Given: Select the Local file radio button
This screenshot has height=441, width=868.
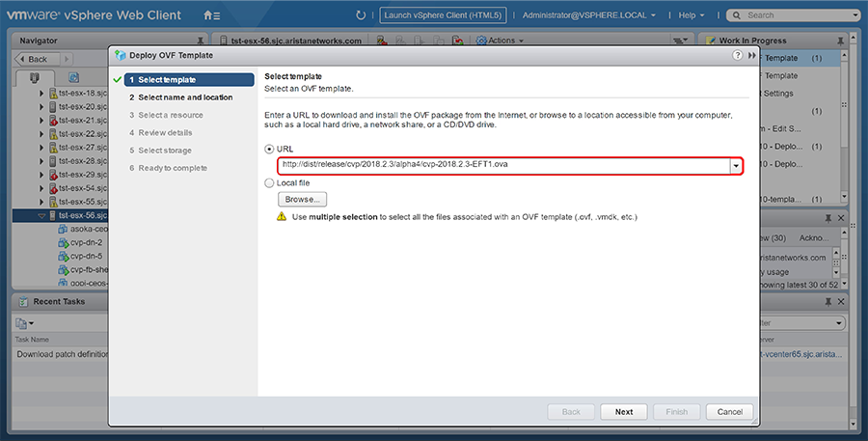Looking at the screenshot, I should tap(269, 182).
